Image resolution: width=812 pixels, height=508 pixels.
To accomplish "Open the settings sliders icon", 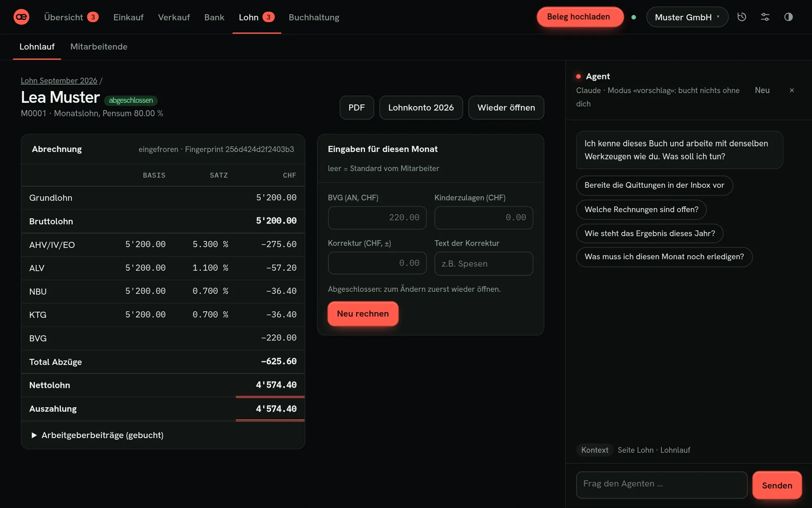I will click(x=765, y=17).
